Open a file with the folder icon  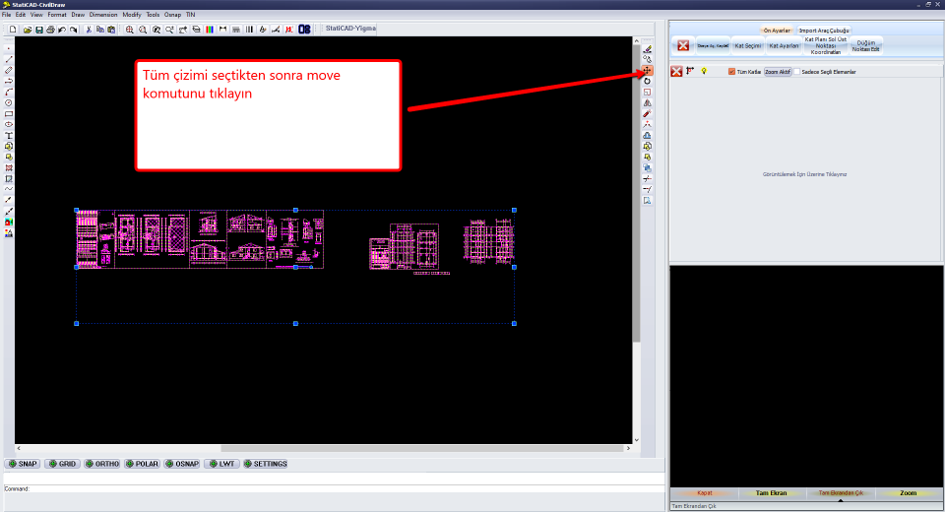(27, 30)
